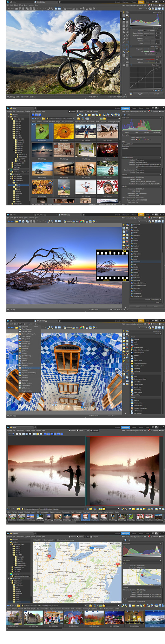Click Compare button in thumbnail browser window

95,111
